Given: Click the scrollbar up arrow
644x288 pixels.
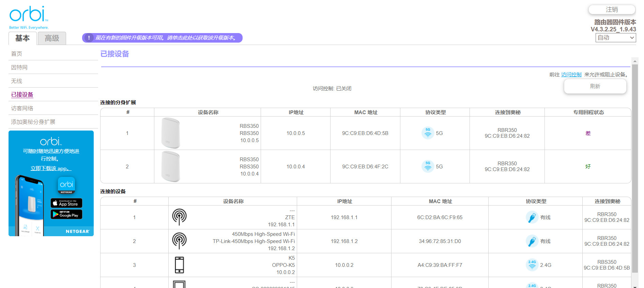Looking at the screenshot, I should tap(635, 61).
